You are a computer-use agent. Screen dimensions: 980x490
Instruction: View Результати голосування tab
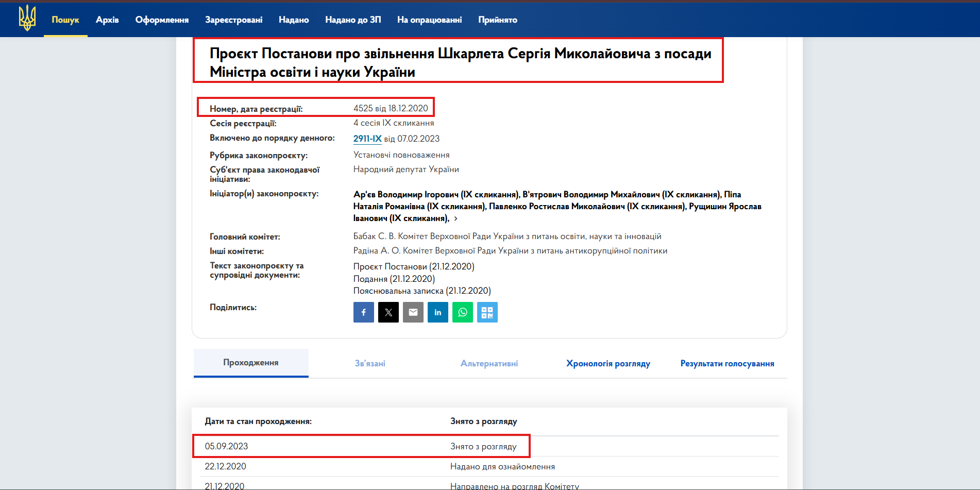727,363
